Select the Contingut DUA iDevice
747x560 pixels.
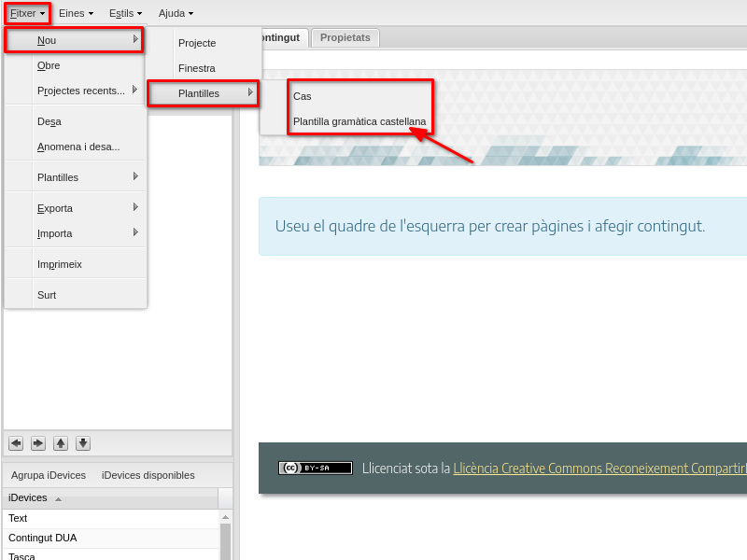[43, 538]
